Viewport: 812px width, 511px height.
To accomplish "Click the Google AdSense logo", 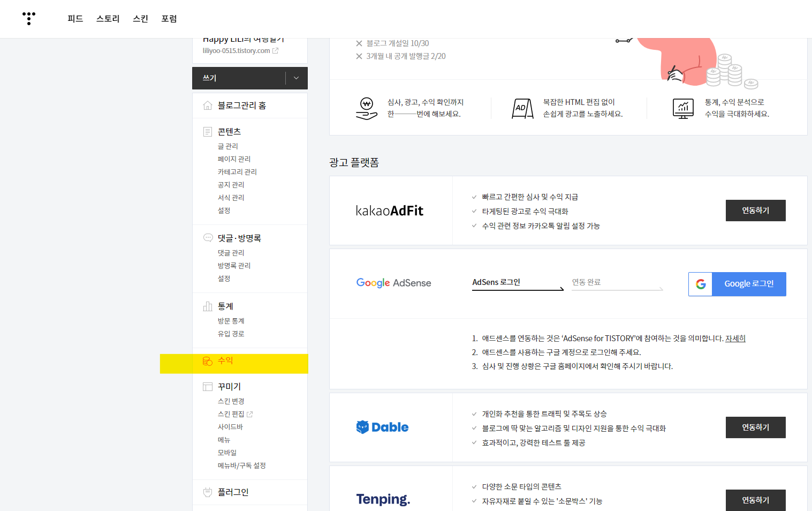I will point(393,283).
